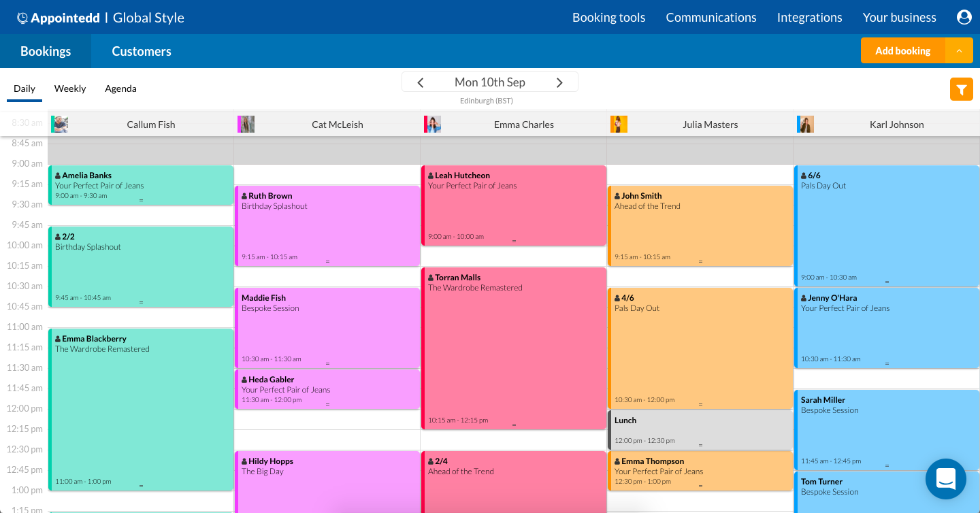Image resolution: width=980 pixels, height=513 pixels.
Task: Switch to the Agenda view
Action: tap(120, 88)
